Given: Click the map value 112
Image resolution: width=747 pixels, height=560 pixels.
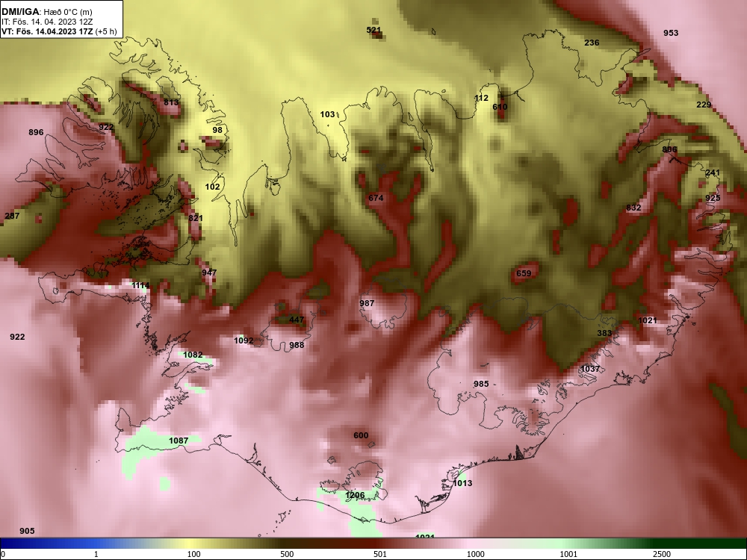Looking at the screenshot, I should (481, 98).
